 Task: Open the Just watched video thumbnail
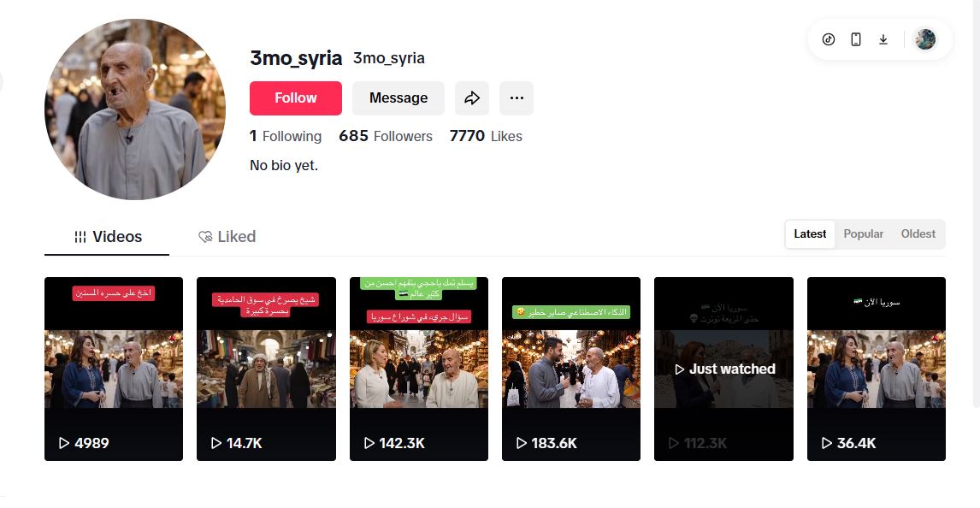tap(723, 369)
